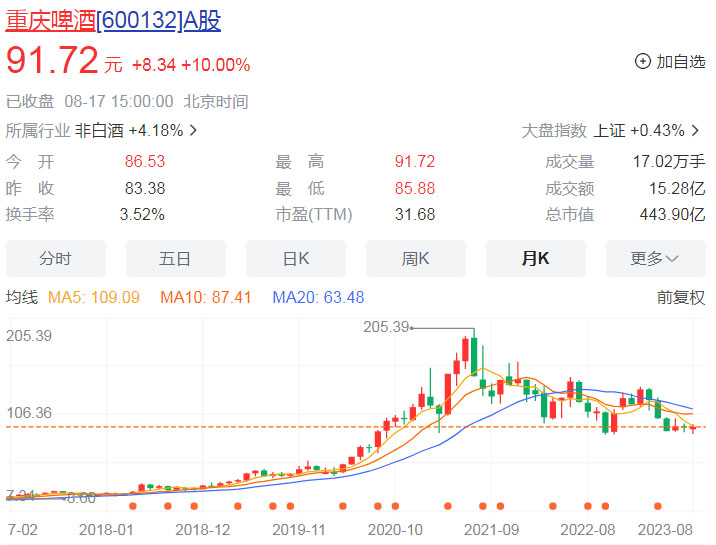The image size is (716, 545).
Task: Click the 今开 value 86.53
Action: (145, 162)
